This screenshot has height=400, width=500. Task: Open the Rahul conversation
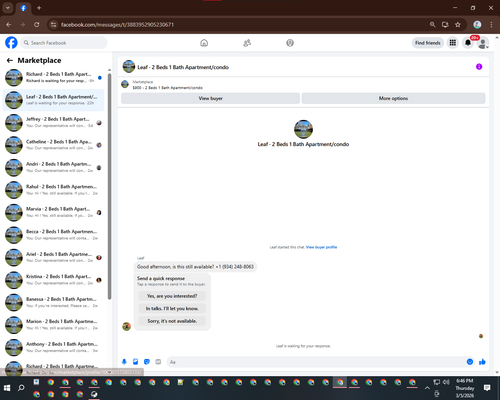(x=53, y=190)
